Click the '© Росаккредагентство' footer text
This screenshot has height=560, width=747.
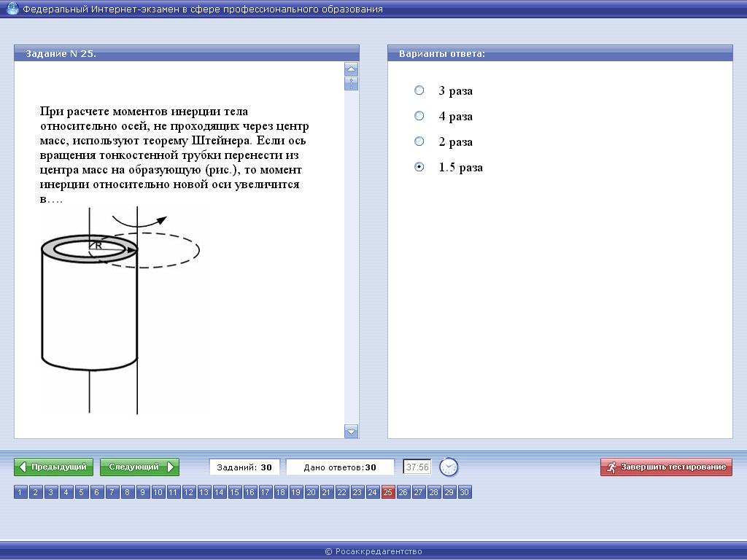(373, 551)
